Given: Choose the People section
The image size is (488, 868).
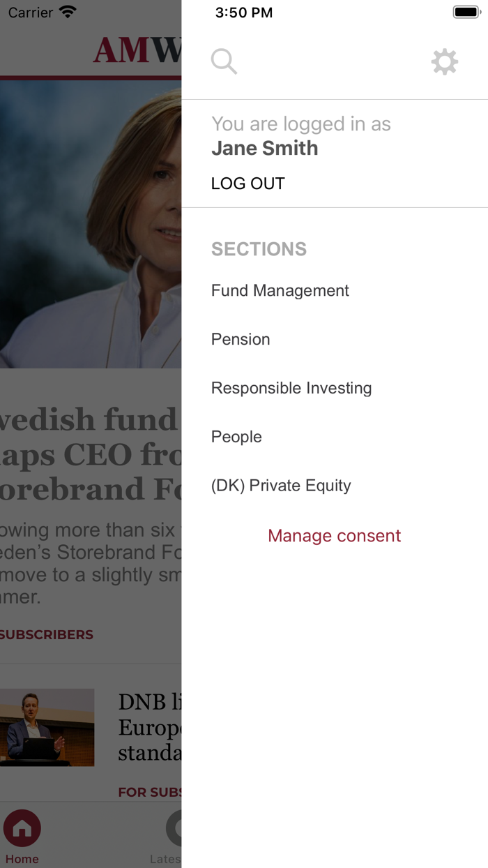Looking at the screenshot, I should coord(236,437).
